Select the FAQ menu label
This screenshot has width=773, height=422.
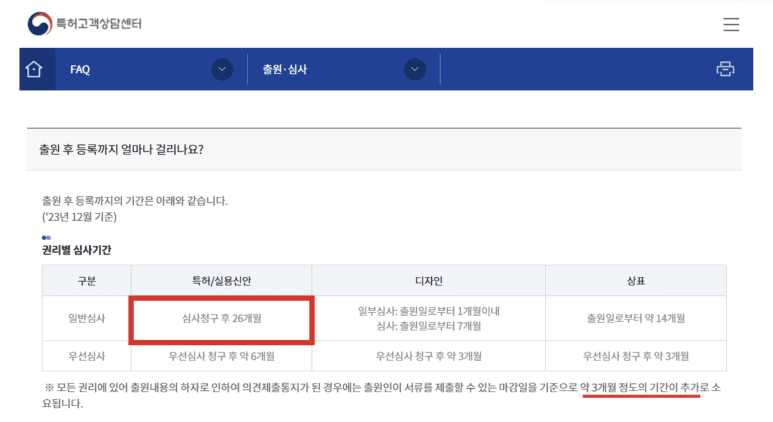80,70
